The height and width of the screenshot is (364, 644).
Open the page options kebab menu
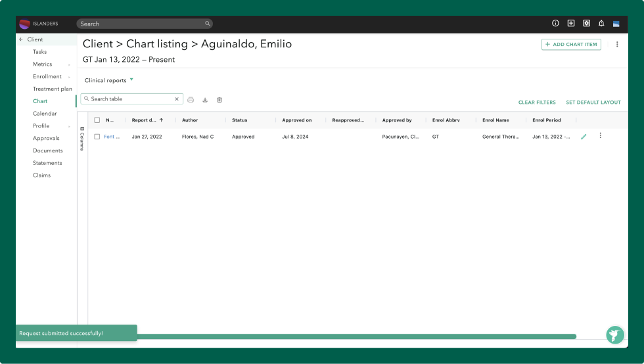point(617,45)
